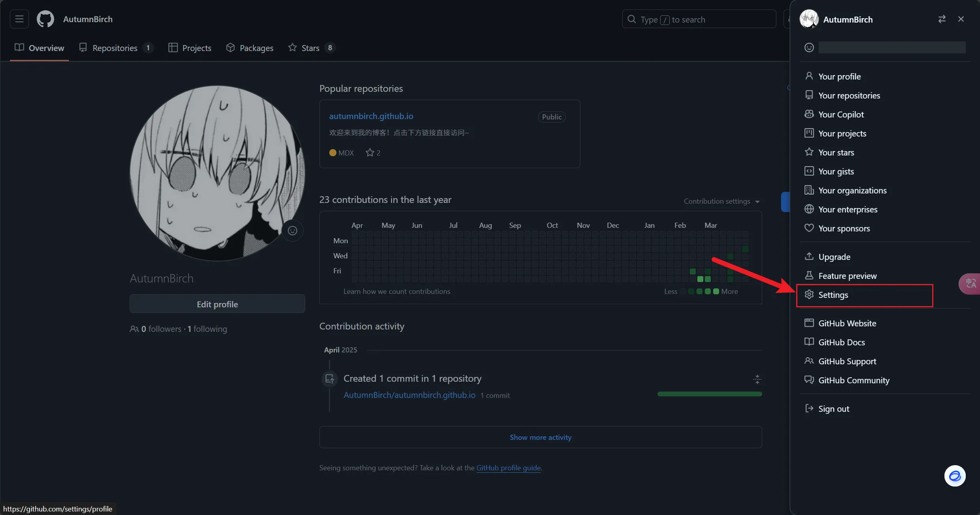Open Your stars menu item

coord(885,152)
